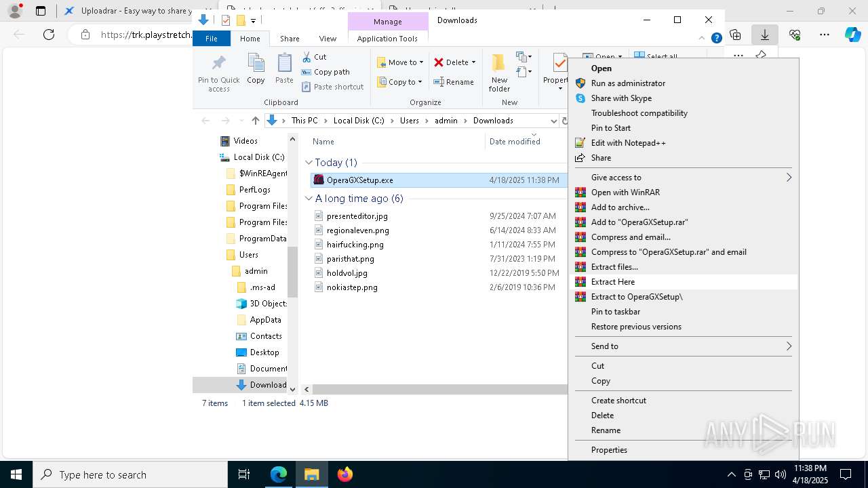The width and height of the screenshot is (868, 488).
Task: Select the file presenteditor.jpg
Action: pyautogui.click(x=357, y=216)
